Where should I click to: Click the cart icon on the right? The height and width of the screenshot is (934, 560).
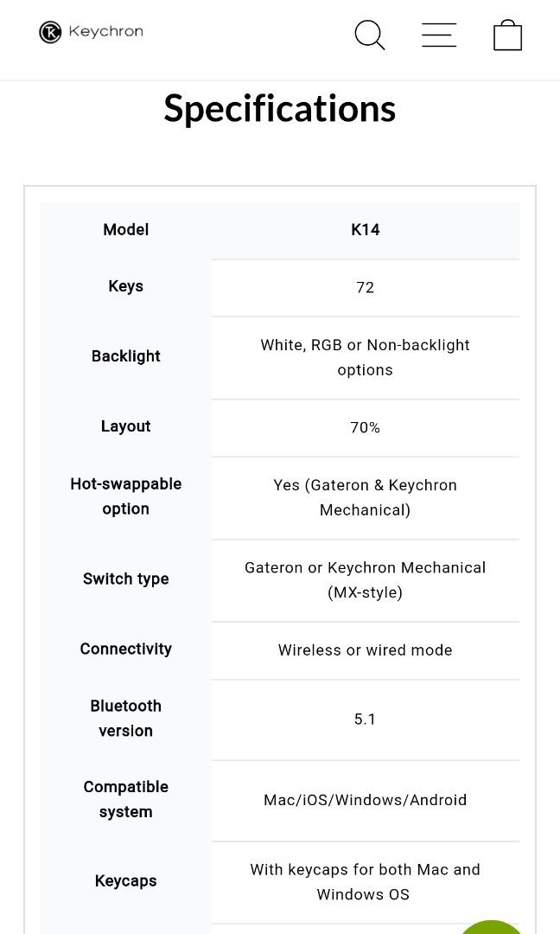point(507,35)
